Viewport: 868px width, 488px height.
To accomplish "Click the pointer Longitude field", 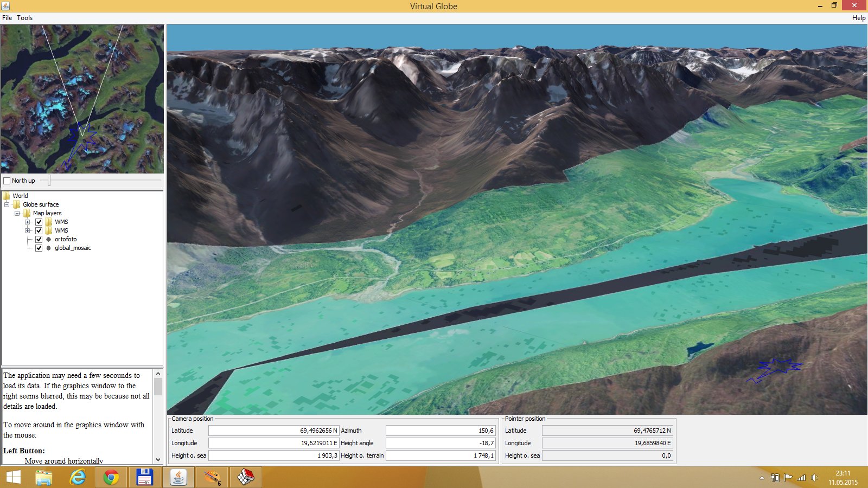I will (608, 443).
